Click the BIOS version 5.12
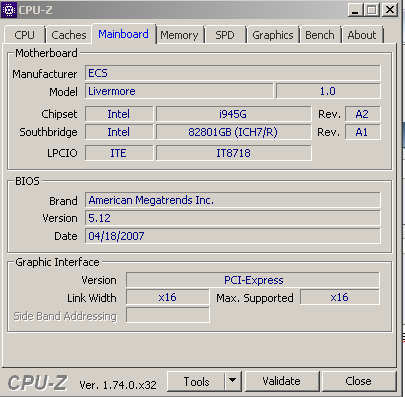The width and height of the screenshot is (405, 397). (x=233, y=218)
